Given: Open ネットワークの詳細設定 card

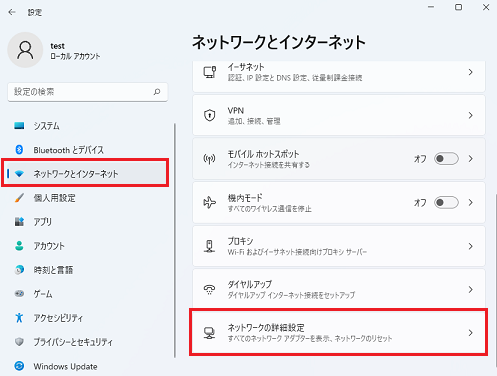Looking at the screenshot, I should click(x=339, y=332).
